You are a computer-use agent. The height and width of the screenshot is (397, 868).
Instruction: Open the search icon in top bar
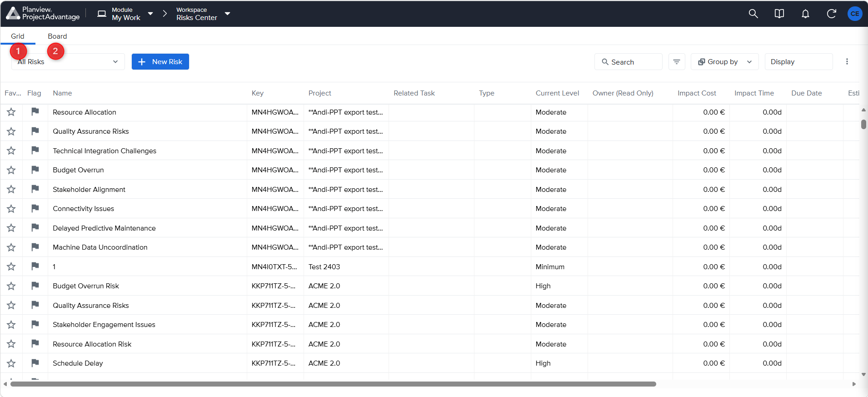[x=753, y=14]
